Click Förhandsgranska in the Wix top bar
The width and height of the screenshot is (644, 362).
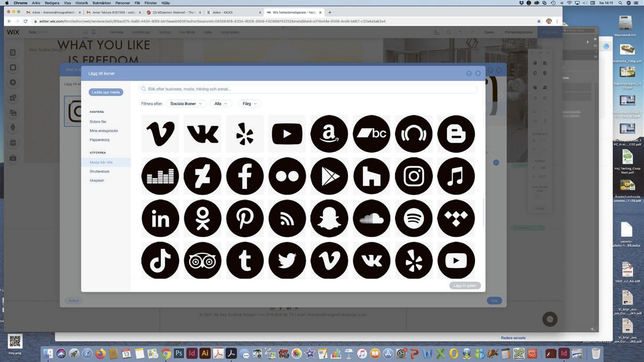point(519,32)
